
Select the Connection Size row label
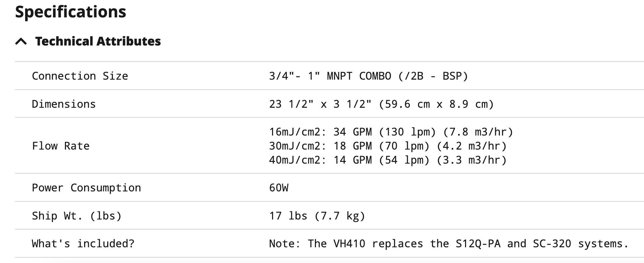[80, 76]
